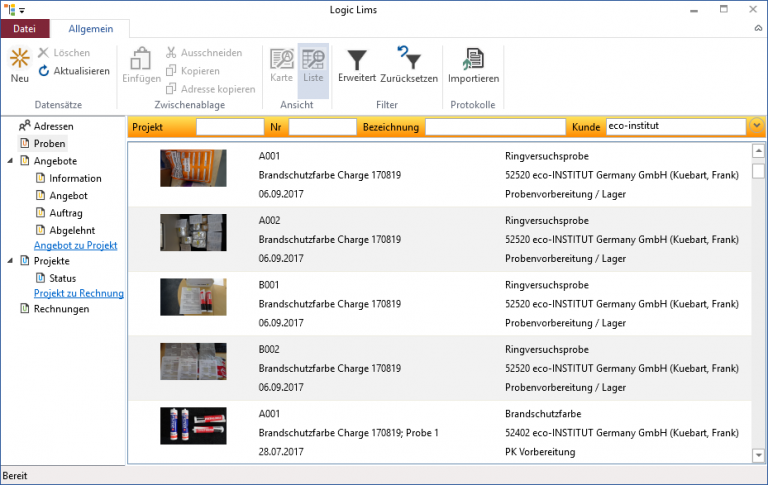The height and width of the screenshot is (485, 768).
Task: Select the Abgelehnt item under Angebote
Action: pyautogui.click(x=74, y=230)
